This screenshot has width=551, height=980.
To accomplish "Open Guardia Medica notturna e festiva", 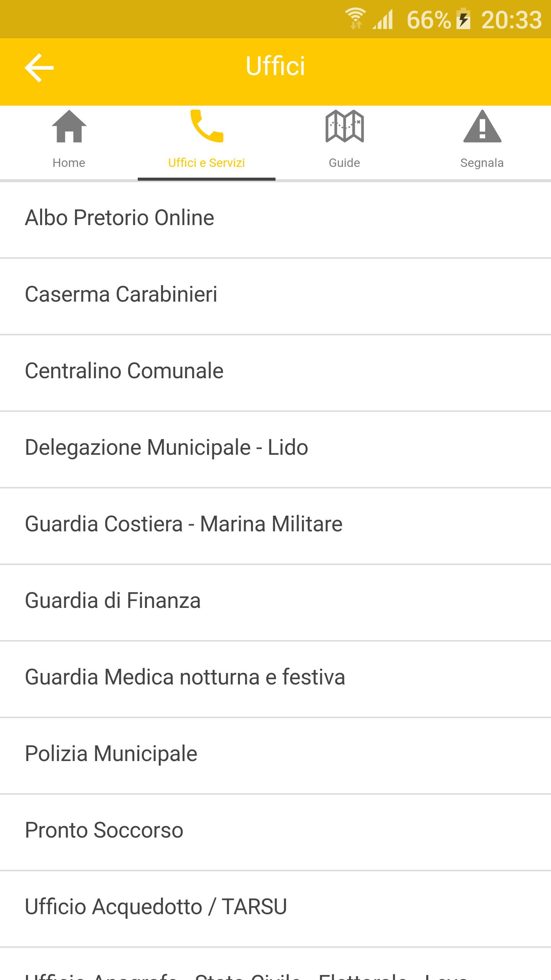I will 185,678.
